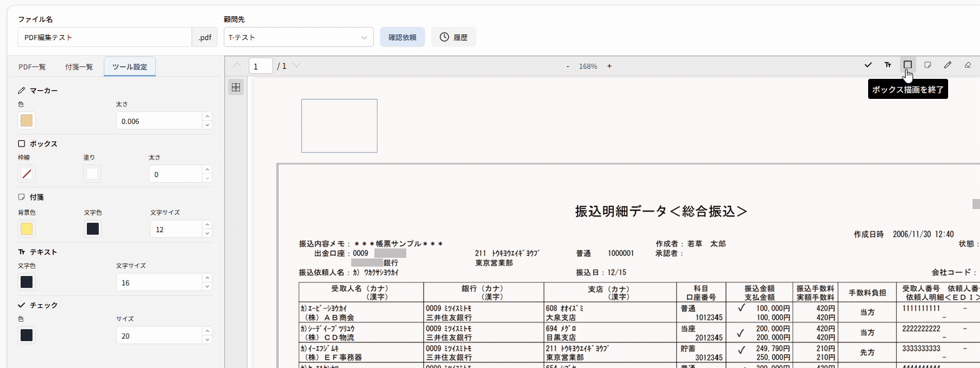980x368 pixels.
Task: Click 振込日:12/15 text
Action: pyautogui.click(x=601, y=273)
